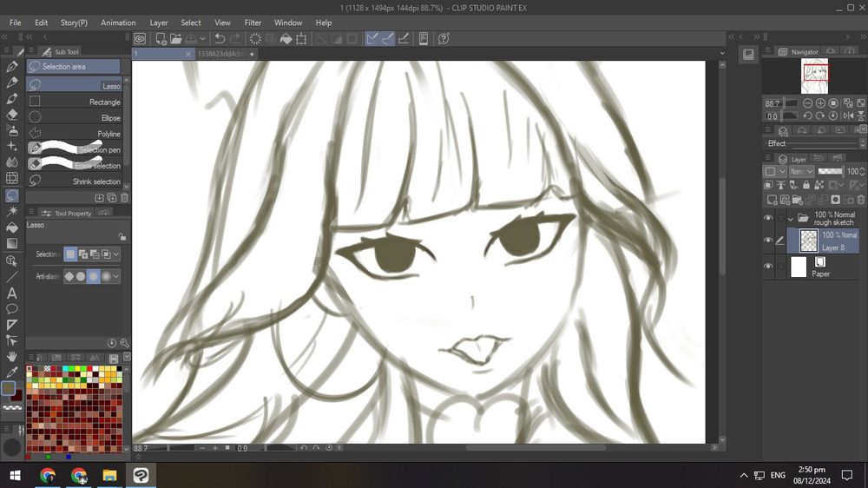This screenshot has width=868, height=488.
Task: Open the blending mode Normal dropdown
Action: click(x=801, y=172)
